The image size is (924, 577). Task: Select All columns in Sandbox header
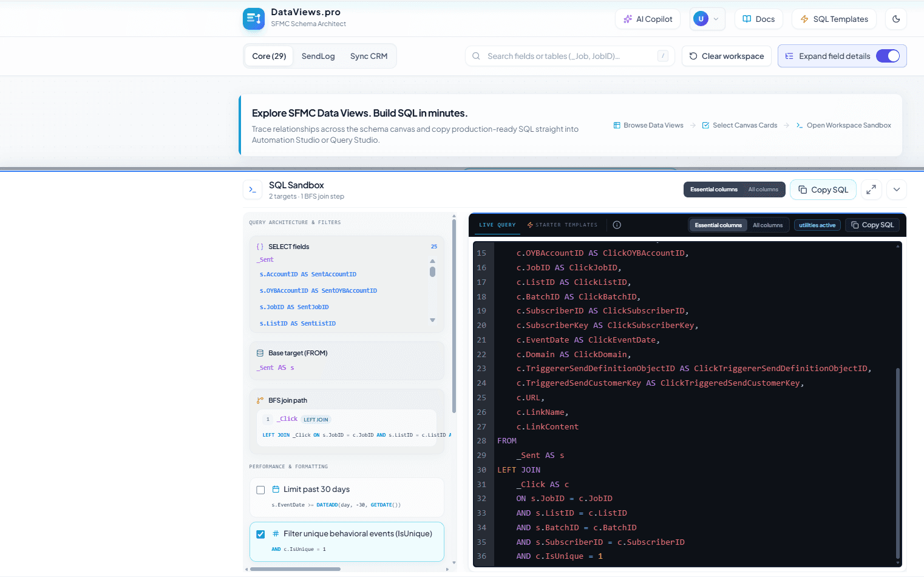pyautogui.click(x=763, y=189)
